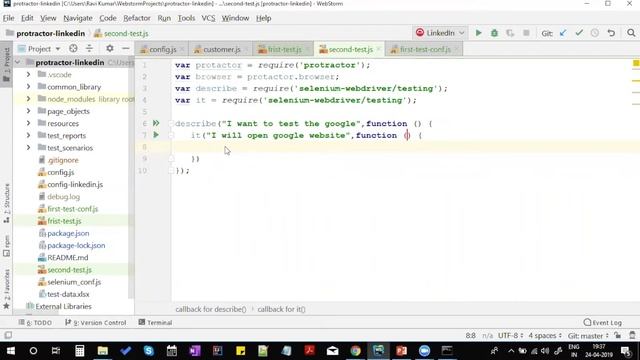
Task: Open the Refactor menu
Action: click(137, 18)
